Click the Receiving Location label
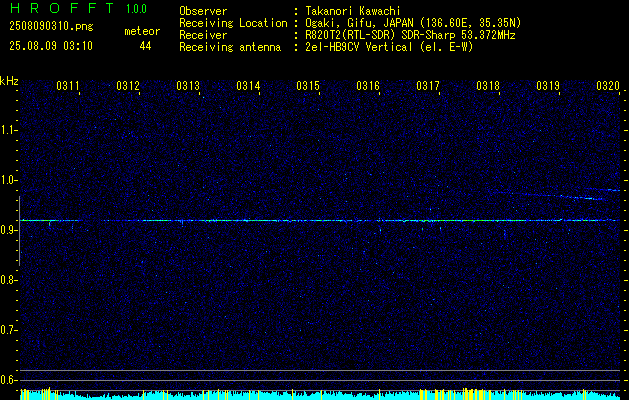629x400 pixels. click(x=233, y=23)
